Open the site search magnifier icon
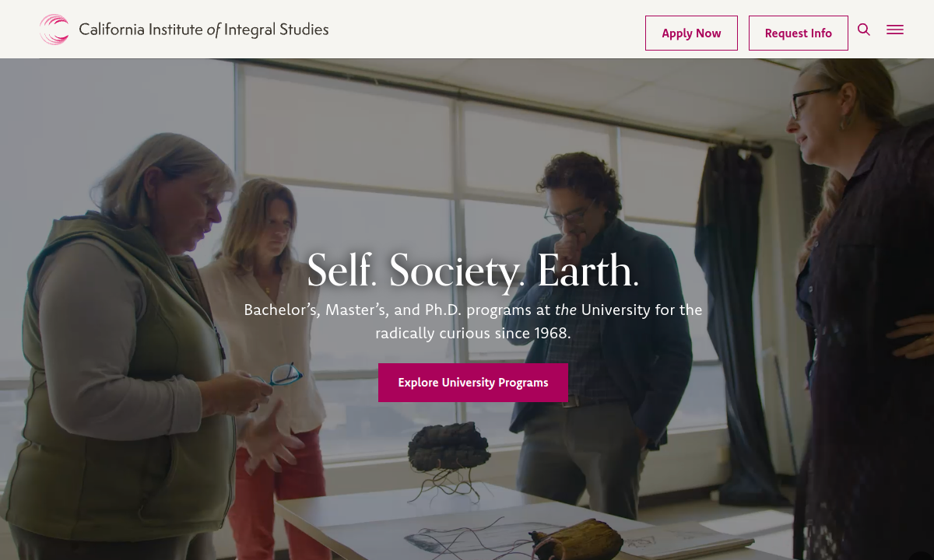 864,30
